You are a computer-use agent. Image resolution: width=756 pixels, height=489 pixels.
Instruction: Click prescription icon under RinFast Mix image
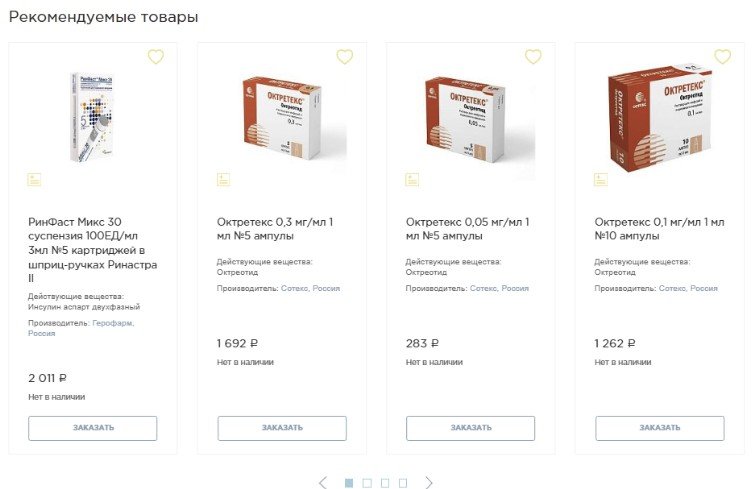tap(35, 179)
